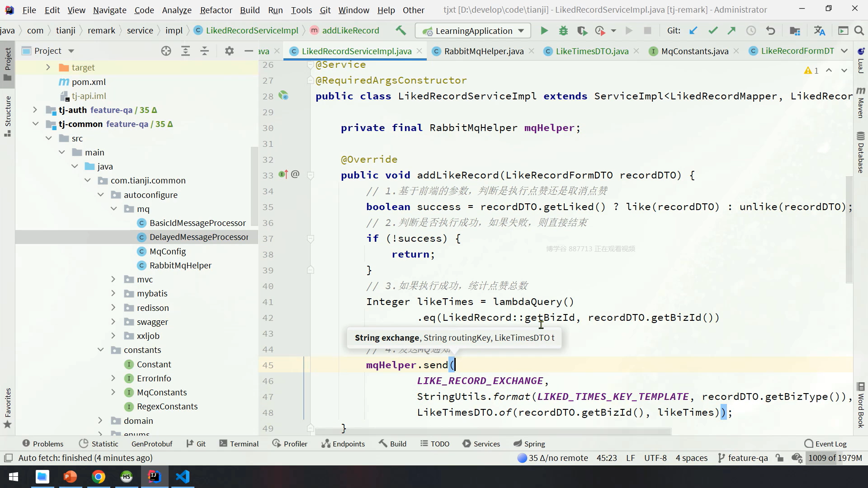
Task: Click the green Run button in toolbar
Action: pyautogui.click(x=544, y=31)
